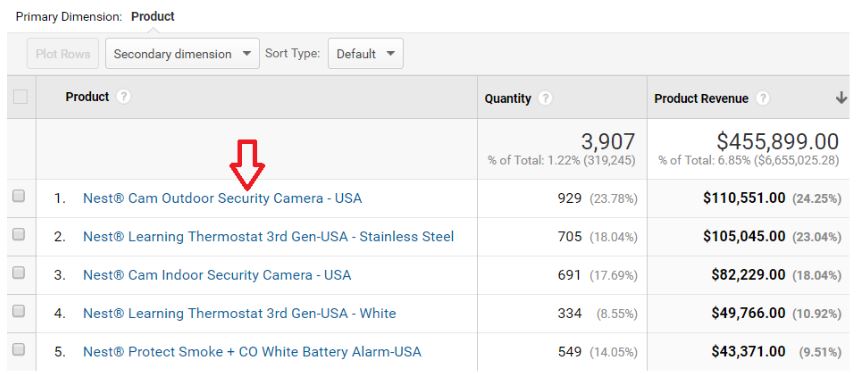Select the Product primary dimension

click(153, 16)
